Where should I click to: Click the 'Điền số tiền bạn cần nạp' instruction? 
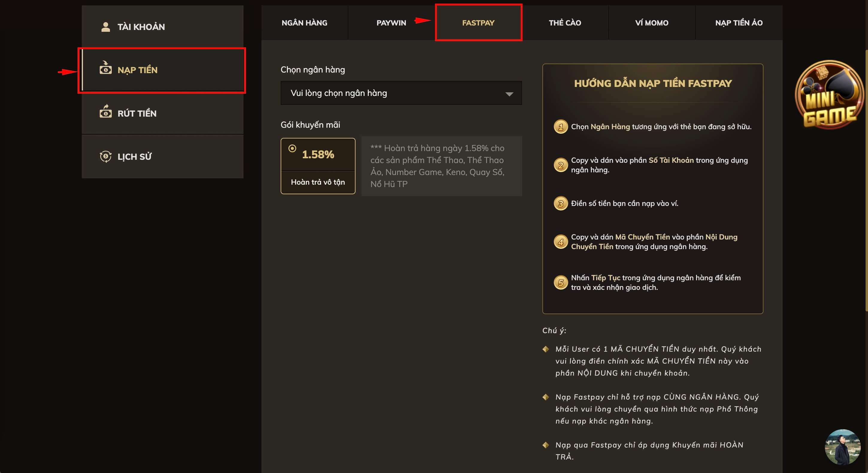coord(624,203)
